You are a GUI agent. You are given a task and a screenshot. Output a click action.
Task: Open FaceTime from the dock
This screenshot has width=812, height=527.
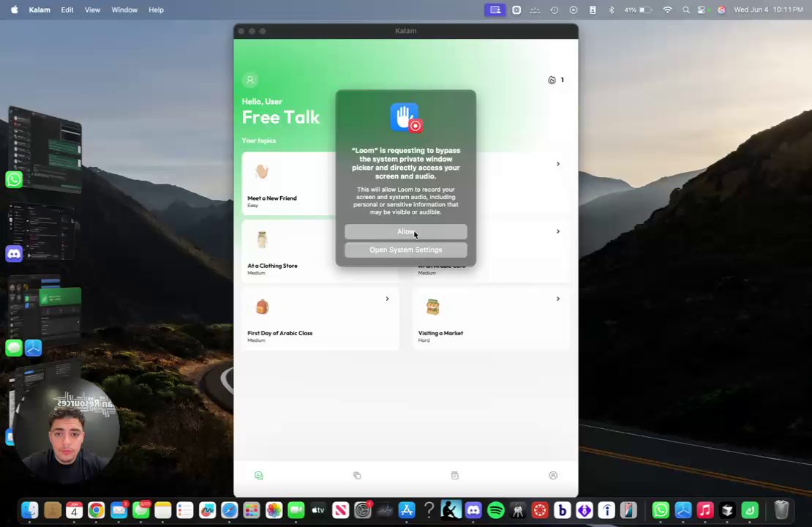(x=296, y=510)
